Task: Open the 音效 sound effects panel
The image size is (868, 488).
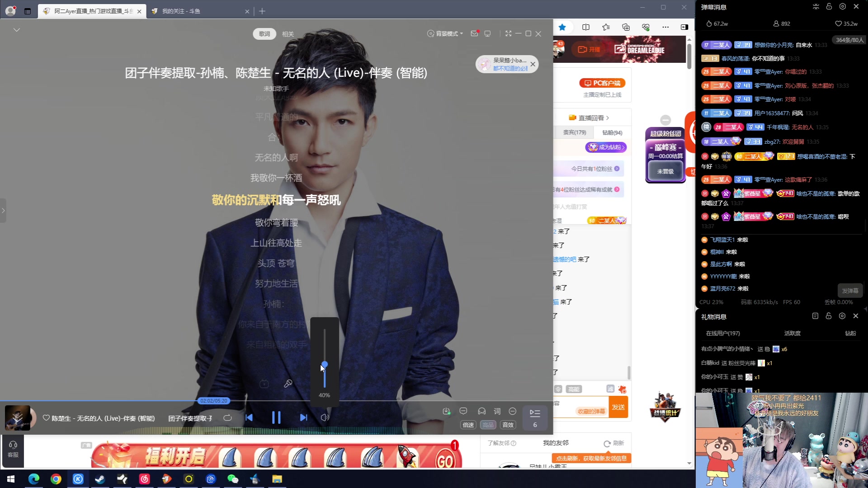Action: click(x=508, y=425)
